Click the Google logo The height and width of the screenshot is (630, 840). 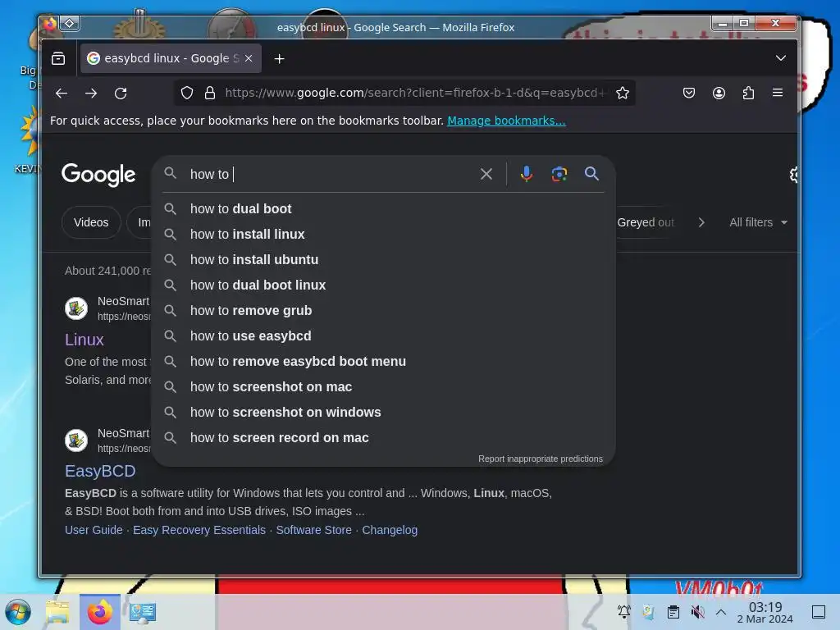point(98,175)
